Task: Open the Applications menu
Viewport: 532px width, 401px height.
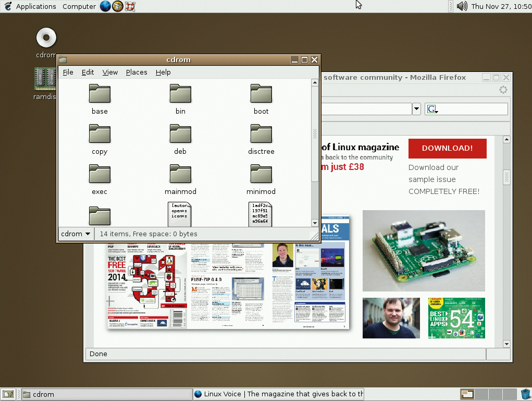Action: tap(36, 6)
